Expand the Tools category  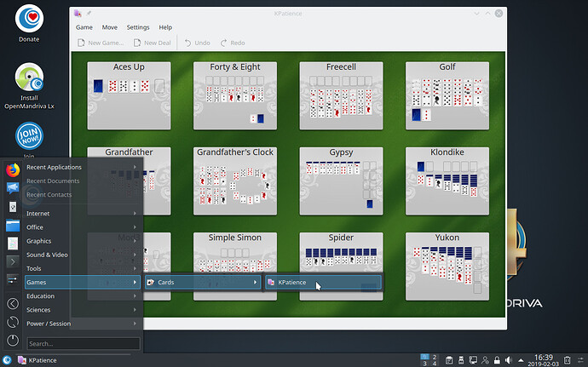[x=82, y=268]
